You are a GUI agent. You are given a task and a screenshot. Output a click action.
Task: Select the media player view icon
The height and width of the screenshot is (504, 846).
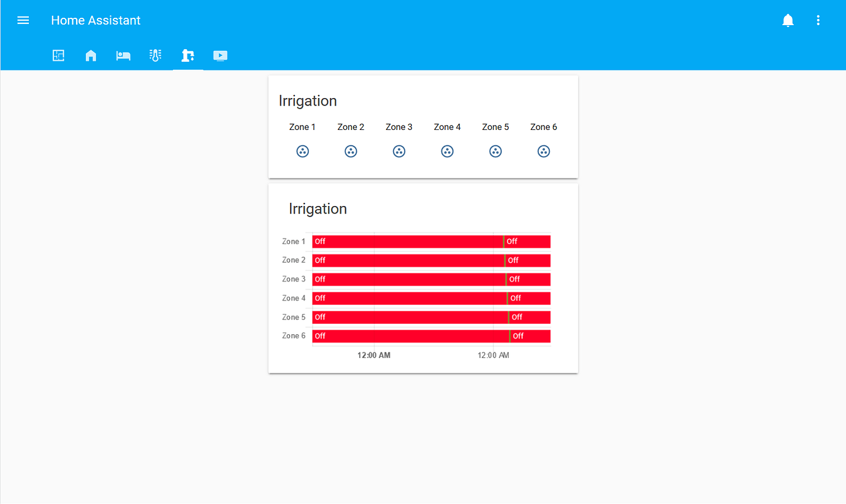coord(220,55)
